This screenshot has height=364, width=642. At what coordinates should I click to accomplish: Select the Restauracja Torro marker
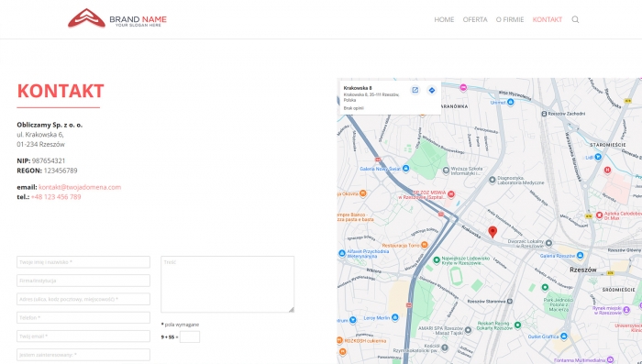coord(424,245)
